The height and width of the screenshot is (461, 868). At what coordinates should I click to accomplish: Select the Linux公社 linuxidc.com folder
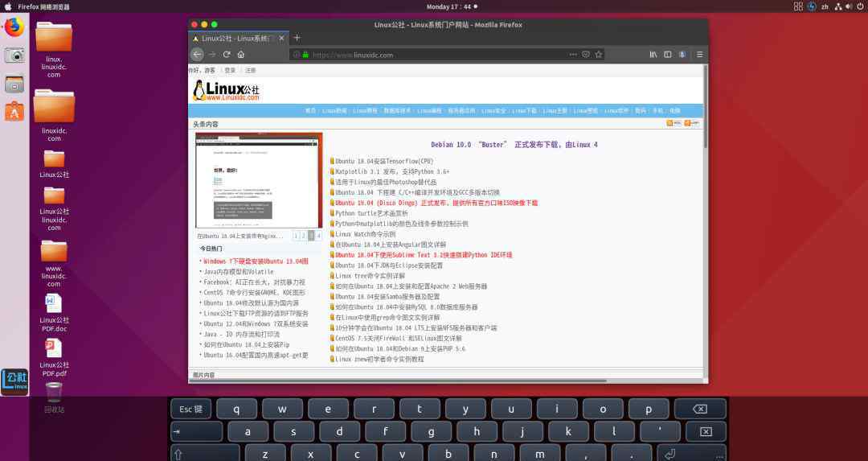point(54,209)
